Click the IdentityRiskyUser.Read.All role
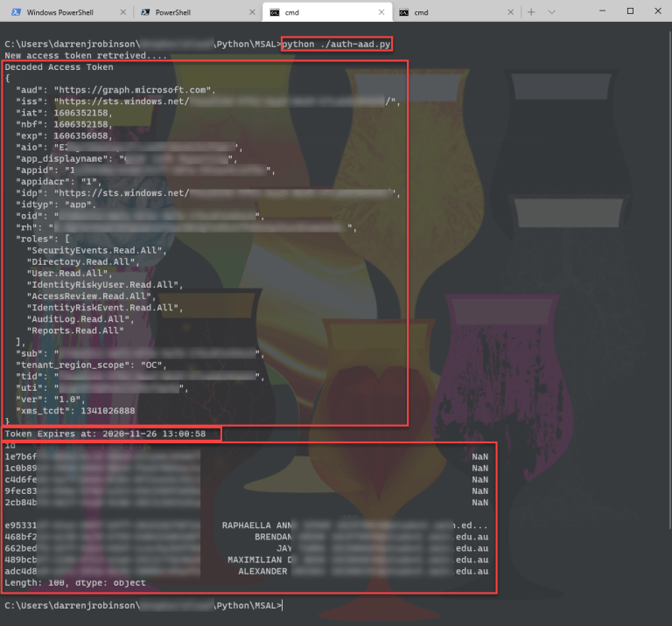 coord(105,285)
